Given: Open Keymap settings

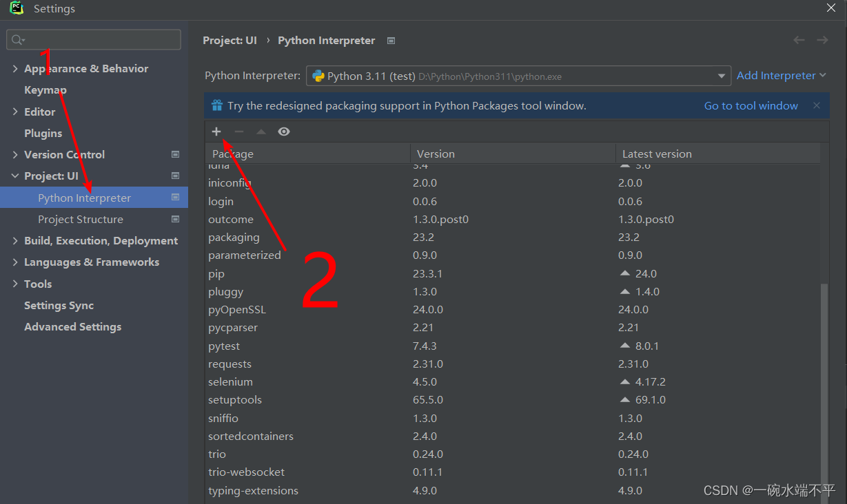Looking at the screenshot, I should (45, 90).
